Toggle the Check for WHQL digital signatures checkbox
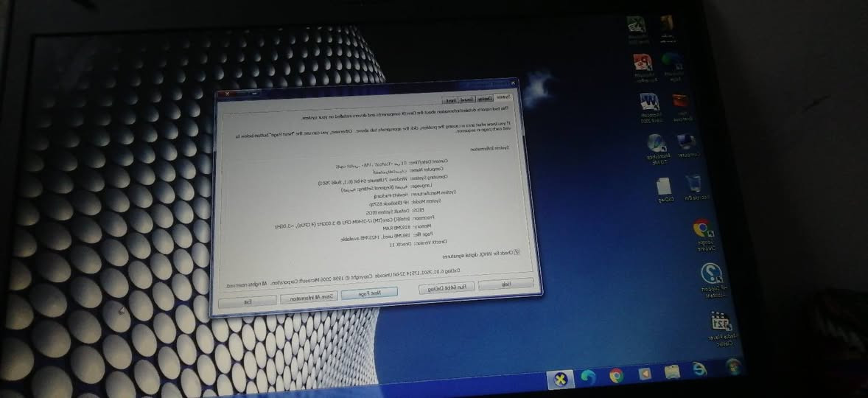 coord(517,251)
